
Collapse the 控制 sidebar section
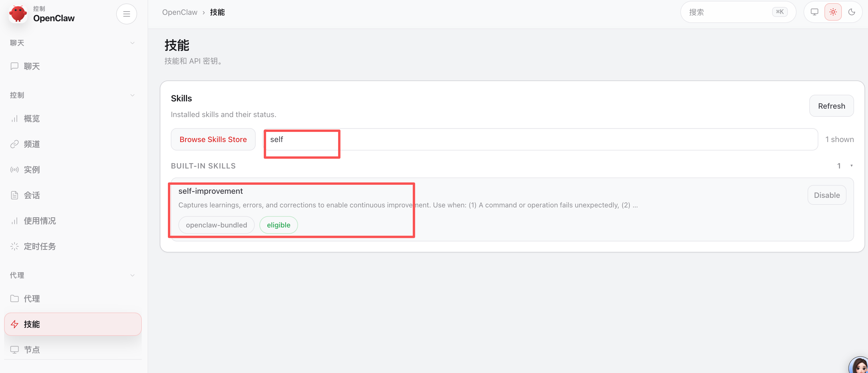tap(132, 95)
